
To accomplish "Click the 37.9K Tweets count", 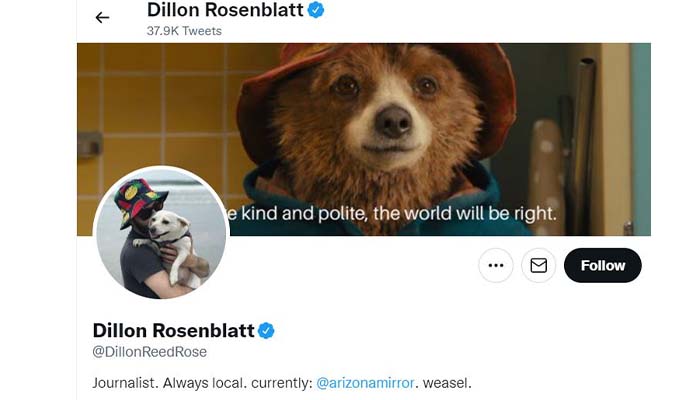I will click(184, 31).
